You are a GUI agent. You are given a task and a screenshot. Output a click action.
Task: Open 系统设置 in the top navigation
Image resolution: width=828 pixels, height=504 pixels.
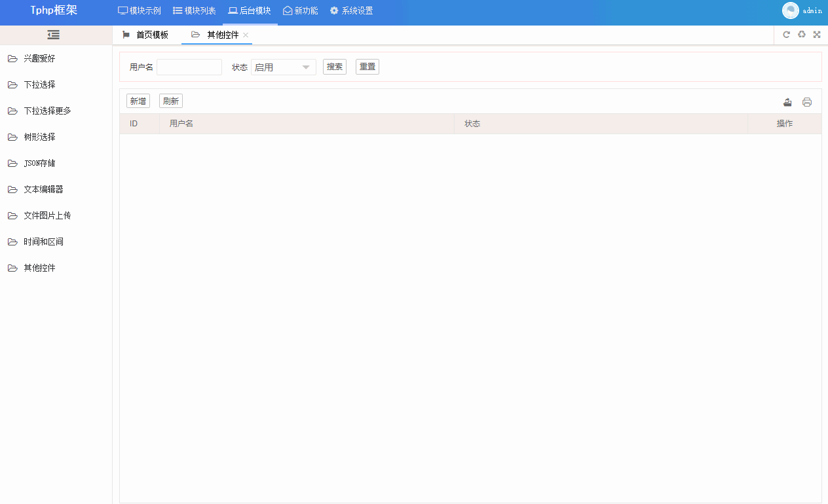[352, 10]
